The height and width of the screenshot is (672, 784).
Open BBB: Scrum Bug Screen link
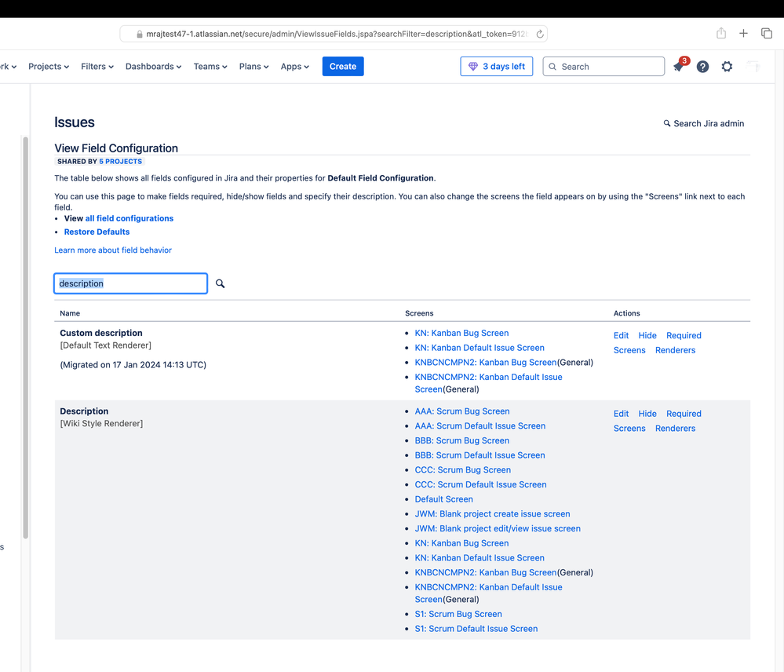[462, 440]
